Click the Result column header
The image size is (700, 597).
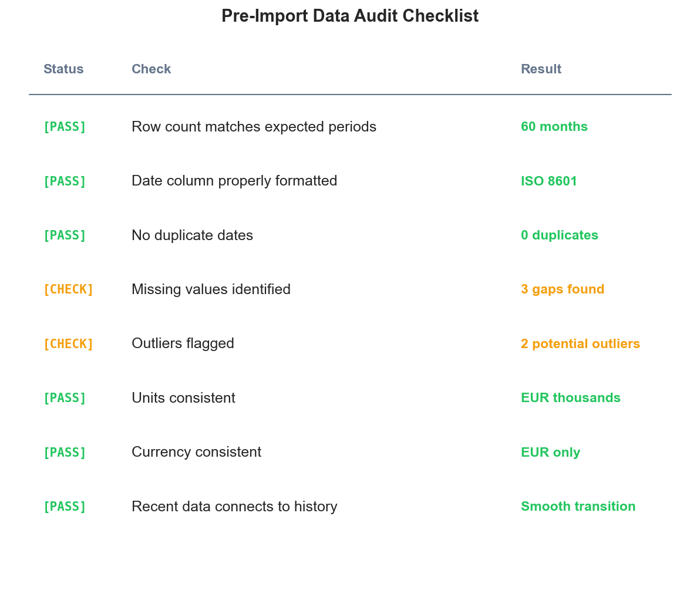coord(541,69)
